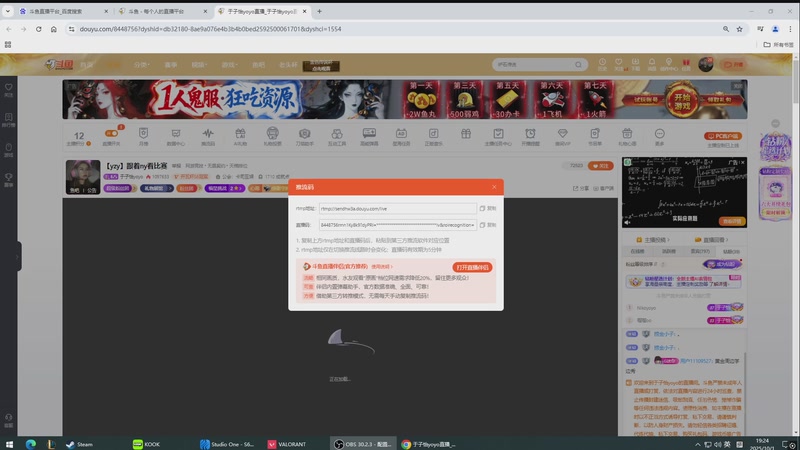
Task: Open 直播回看 link above chat
Action: click(x=712, y=240)
